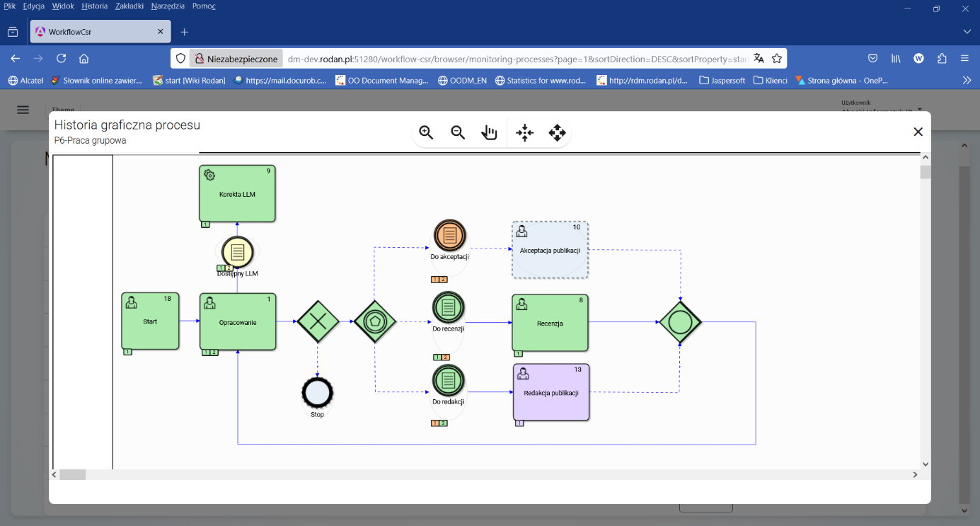
Task: Click the fit-to-center diagram icon
Action: click(x=524, y=132)
